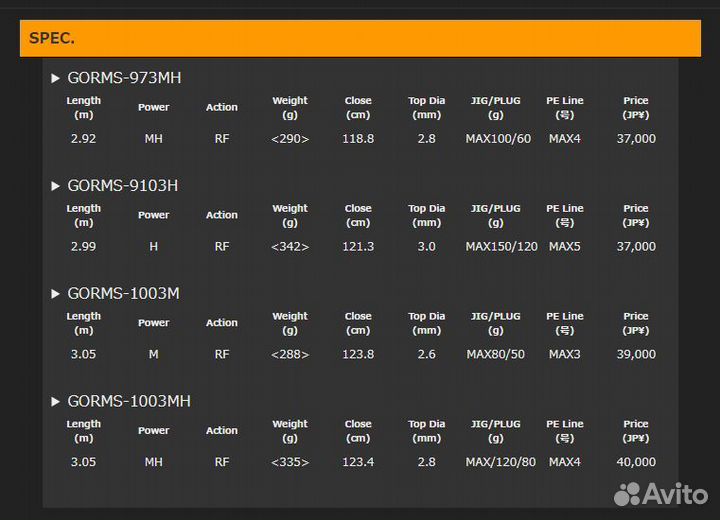Click GORMS-973MH price 37,000
The width and height of the screenshot is (720, 520).
(x=636, y=139)
